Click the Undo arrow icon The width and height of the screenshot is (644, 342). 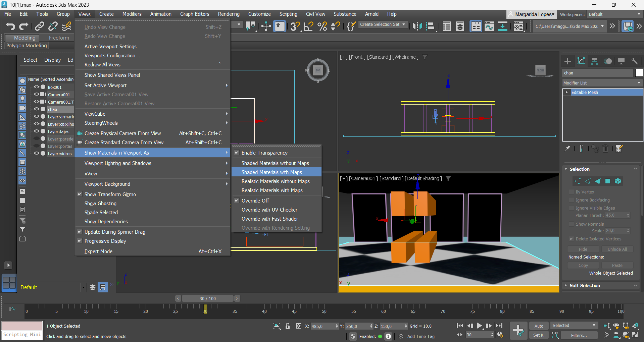point(10,26)
